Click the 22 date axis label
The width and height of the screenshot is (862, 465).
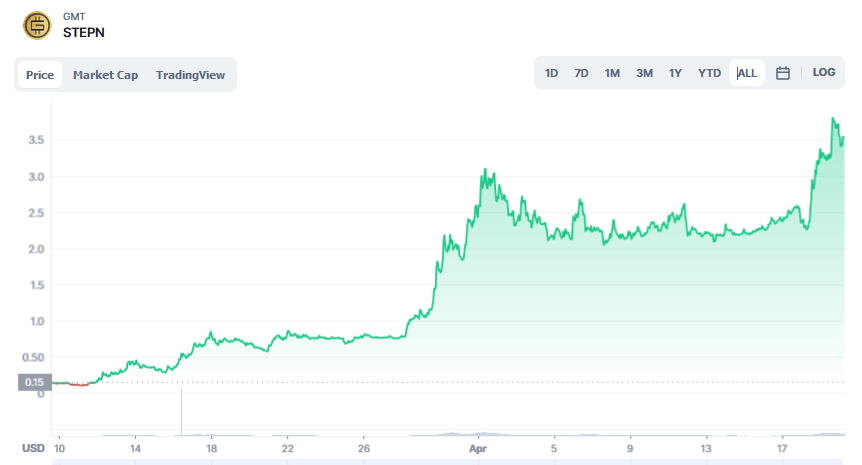click(288, 449)
